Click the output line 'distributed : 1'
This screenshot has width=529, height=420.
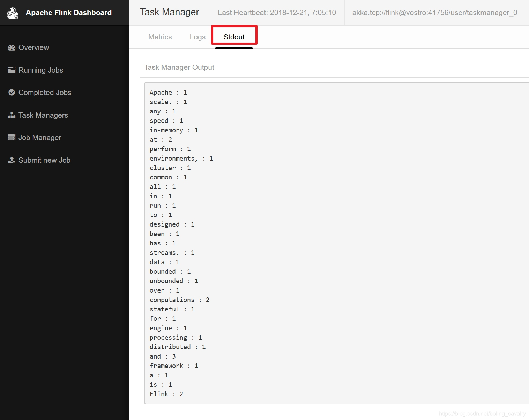[x=178, y=347]
